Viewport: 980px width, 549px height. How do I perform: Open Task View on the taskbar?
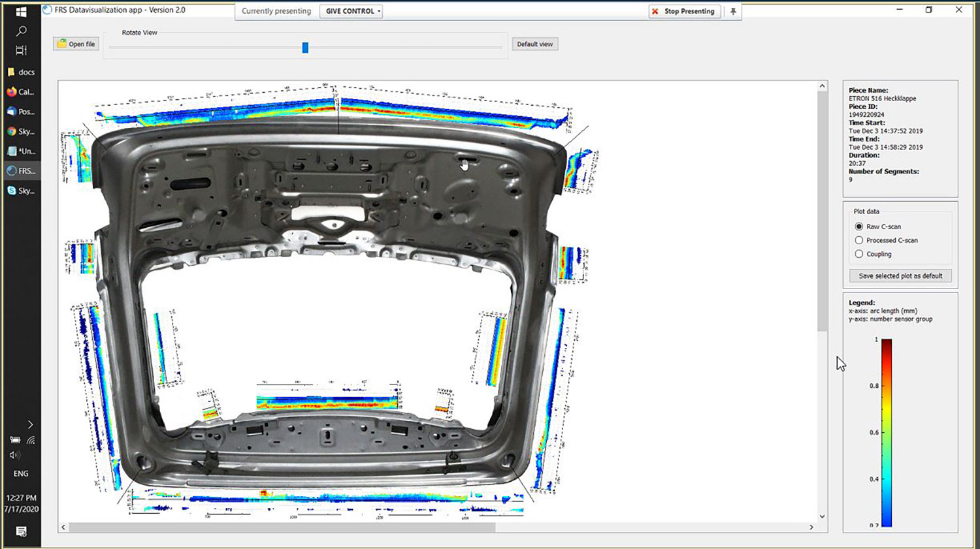point(21,50)
